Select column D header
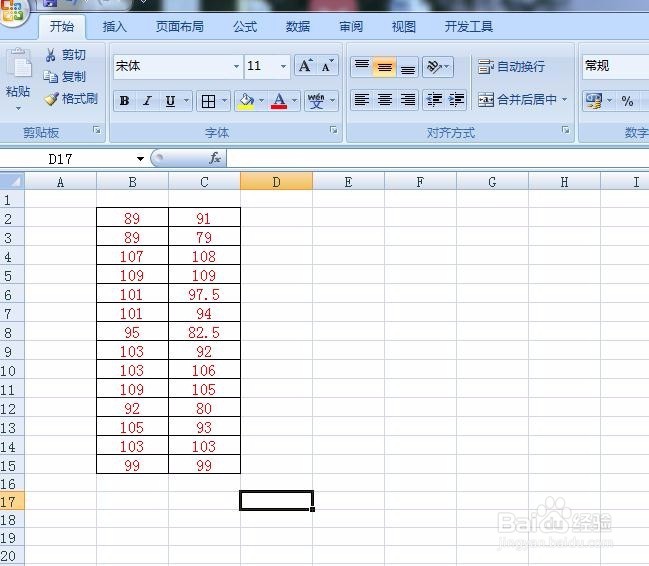 (276, 182)
